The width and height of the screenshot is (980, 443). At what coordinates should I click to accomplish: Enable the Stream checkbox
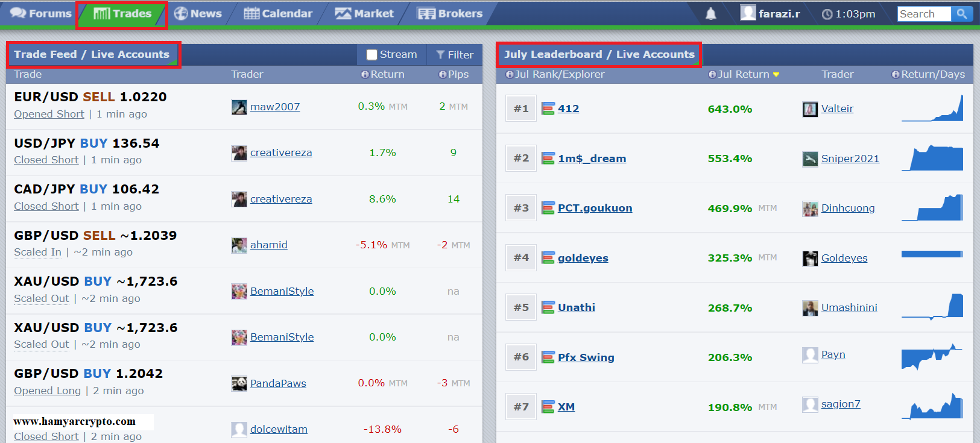pyautogui.click(x=372, y=55)
